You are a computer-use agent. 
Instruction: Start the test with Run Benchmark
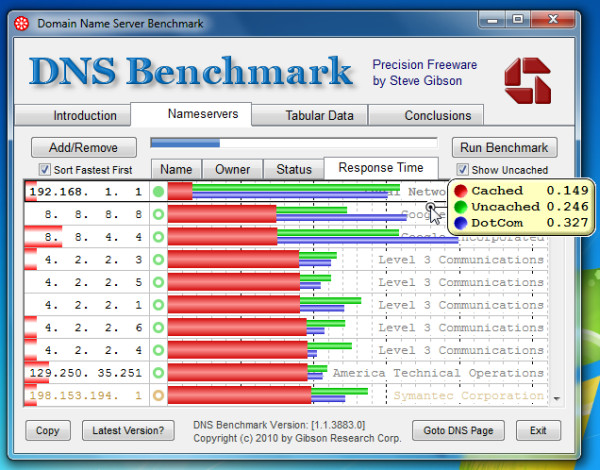(x=504, y=148)
